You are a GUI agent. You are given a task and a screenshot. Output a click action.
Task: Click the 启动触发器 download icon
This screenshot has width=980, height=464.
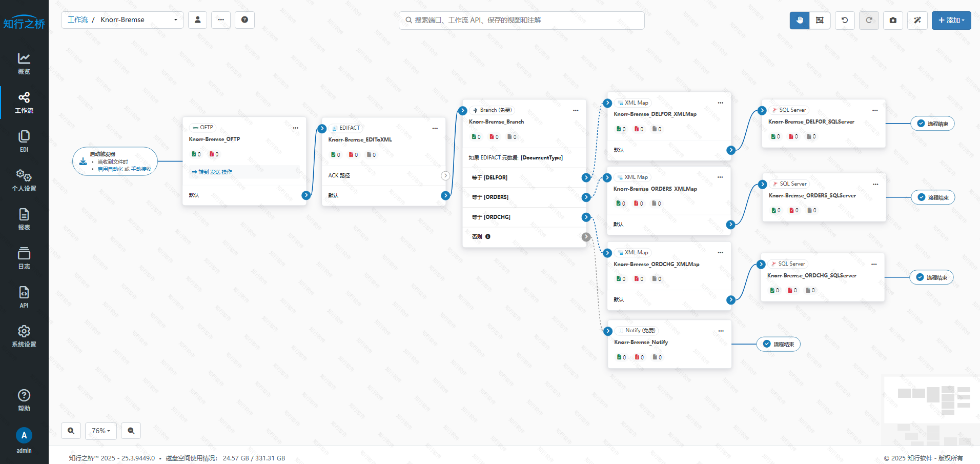(x=83, y=162)
